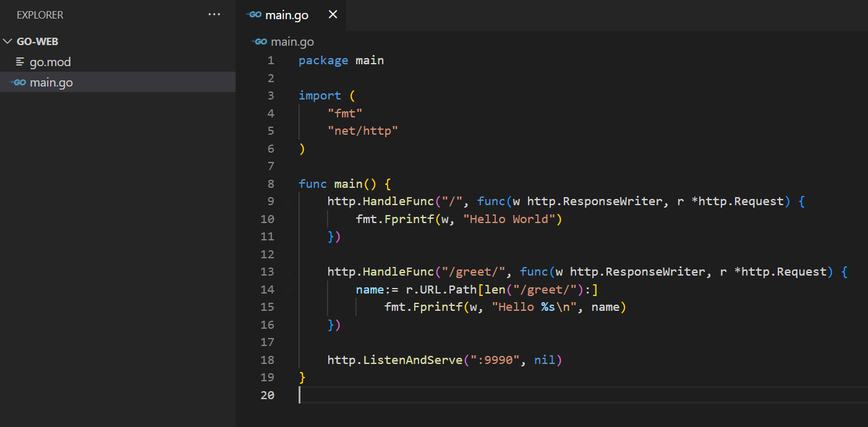Collapse the GO-WEB folder chevron
This screenshot has width=868, height=427.
click(8, 41)
